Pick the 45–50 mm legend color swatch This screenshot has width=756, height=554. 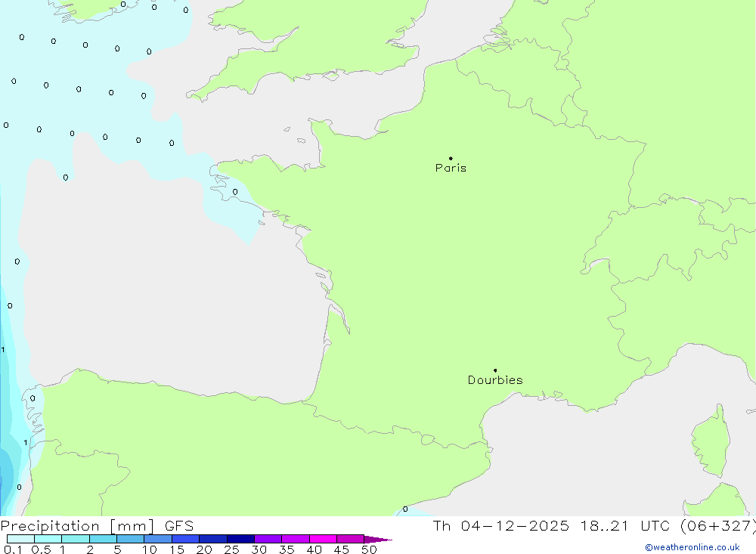pyautogui.click(x=351, y=539)
